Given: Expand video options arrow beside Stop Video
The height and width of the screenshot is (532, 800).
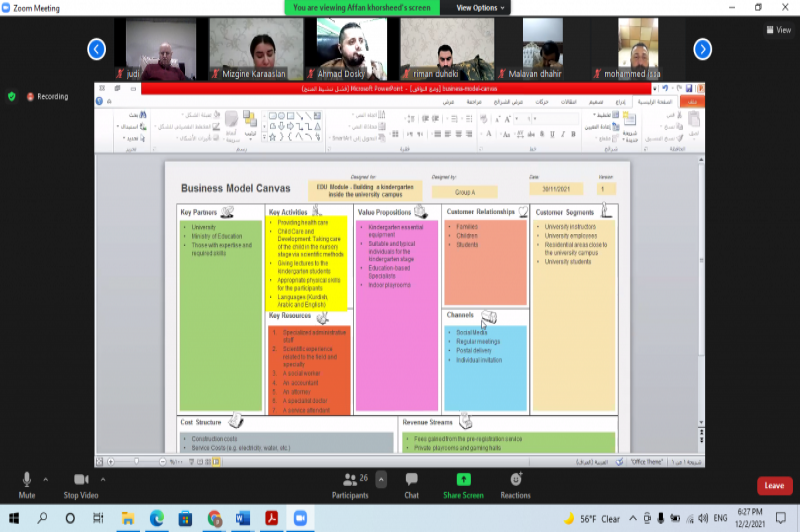Looking at the screenshot, I should (x=103, y=477).
